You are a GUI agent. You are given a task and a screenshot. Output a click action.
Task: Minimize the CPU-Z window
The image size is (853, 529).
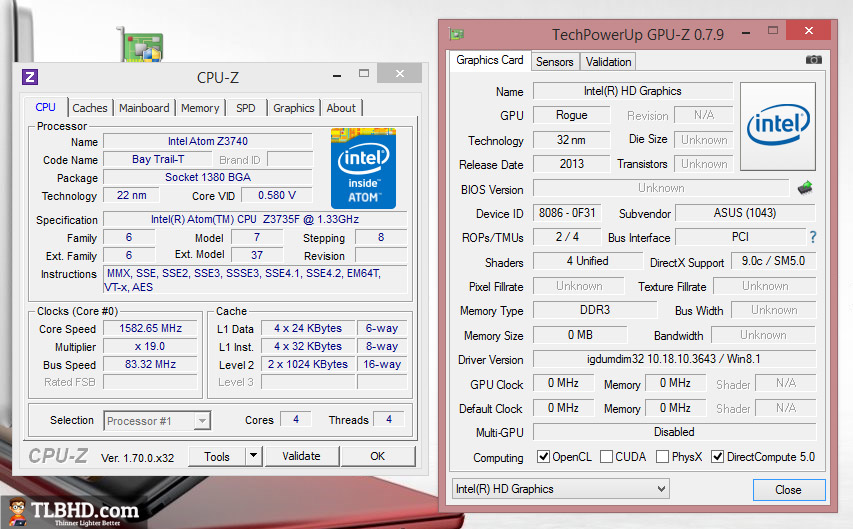pos(337,76)
